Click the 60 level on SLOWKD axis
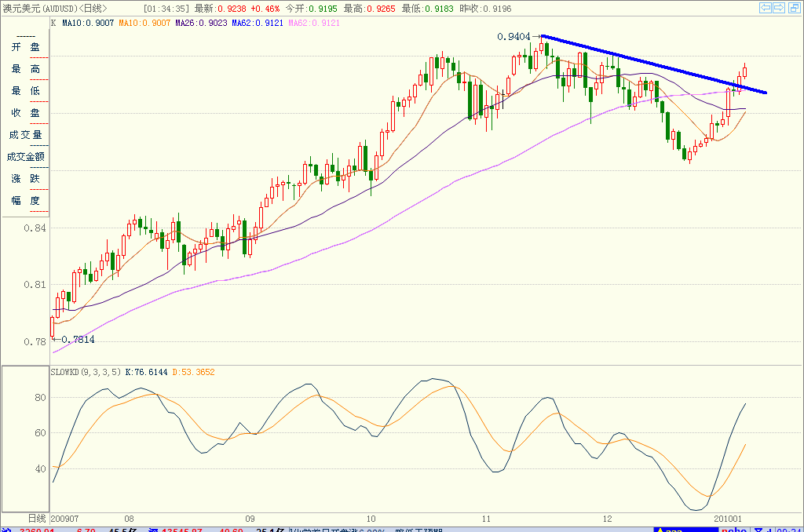Viewport: 804px width, 532px height. 41,433
